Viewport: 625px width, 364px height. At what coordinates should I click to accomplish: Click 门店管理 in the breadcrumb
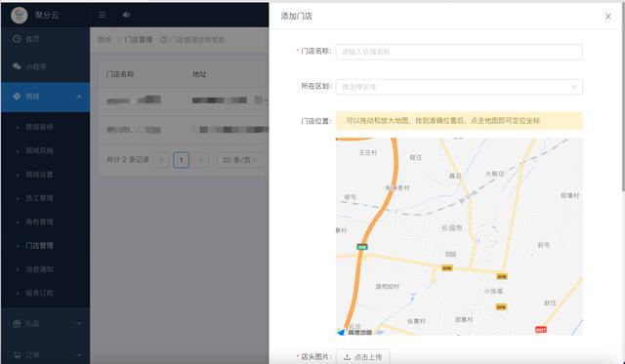coord(139,39)
